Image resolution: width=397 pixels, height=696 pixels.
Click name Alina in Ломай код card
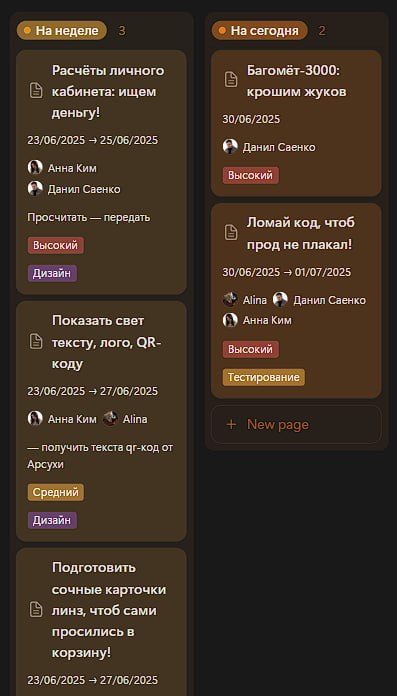tap(255, 300)
